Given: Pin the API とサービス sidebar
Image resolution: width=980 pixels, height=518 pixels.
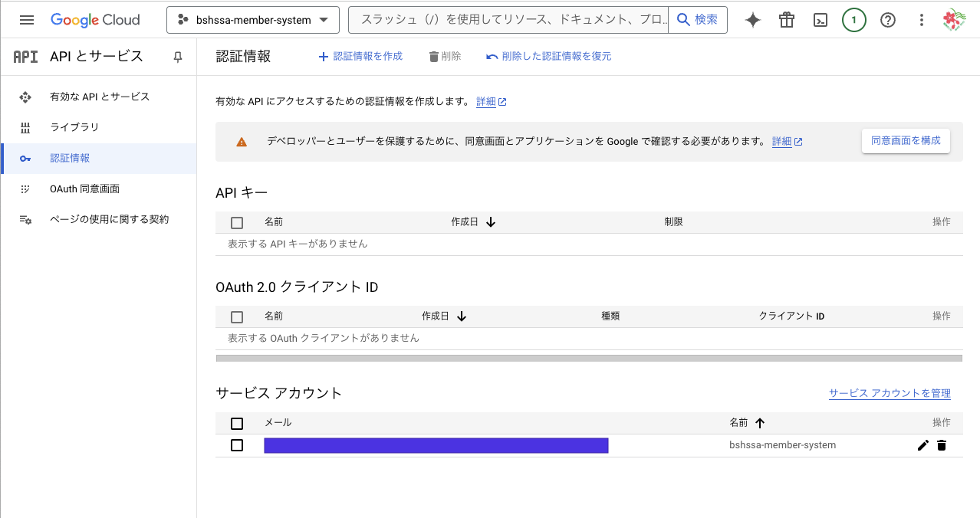Looking at the screenshot, I should (178, 57).
